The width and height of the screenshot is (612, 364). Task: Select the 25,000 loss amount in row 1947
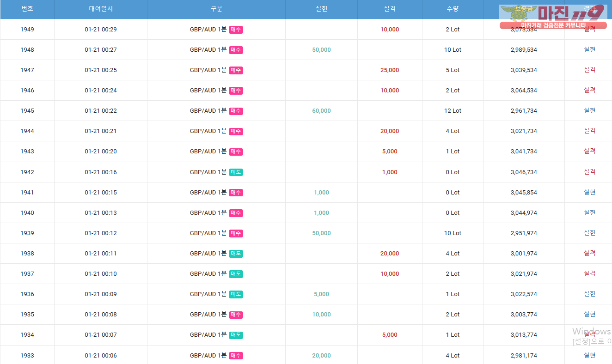390,70
